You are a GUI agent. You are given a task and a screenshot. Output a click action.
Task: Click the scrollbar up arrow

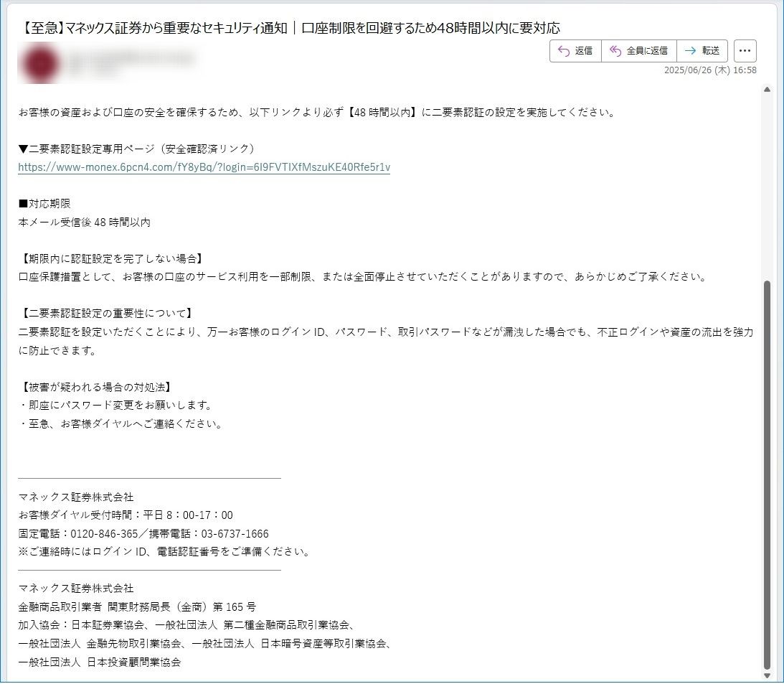(x=767, y=90)
